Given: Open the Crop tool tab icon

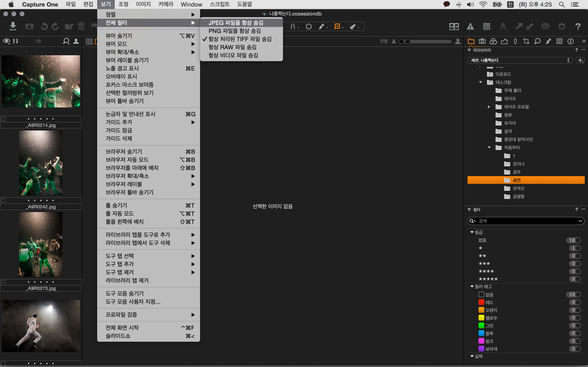Looking at the screenshot, I should [526, 41].
